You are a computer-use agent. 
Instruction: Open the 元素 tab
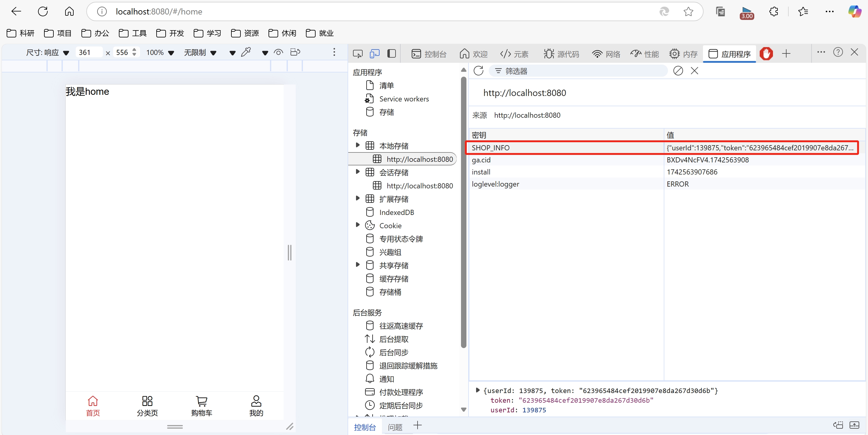[x=514, y=54]
